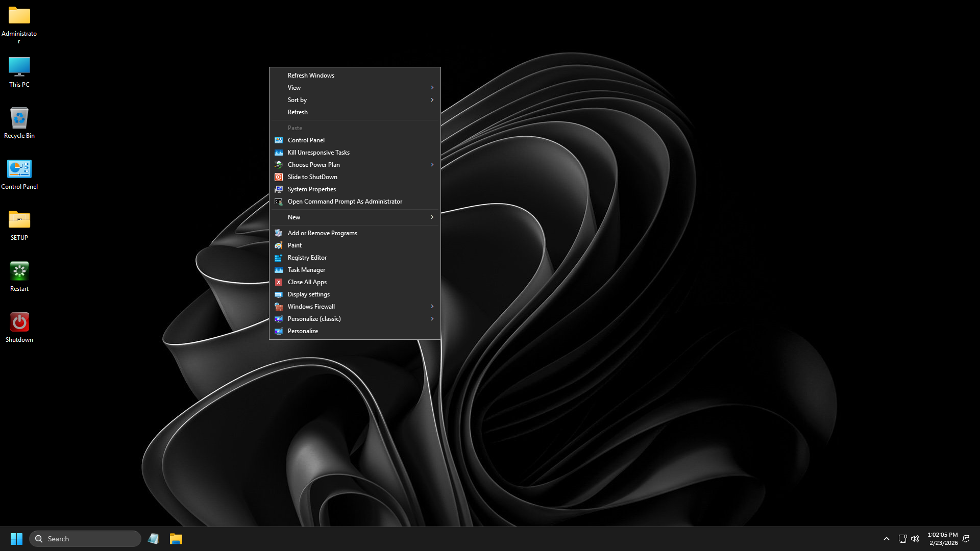Image resolution: width=980 pixels, height=551 pixels.
Task: Open the clock and date flyout
Action: click(943, 539)
